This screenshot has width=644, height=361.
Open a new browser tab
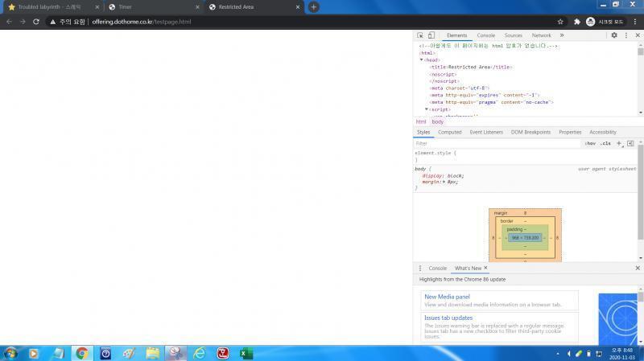click(313, 7)
